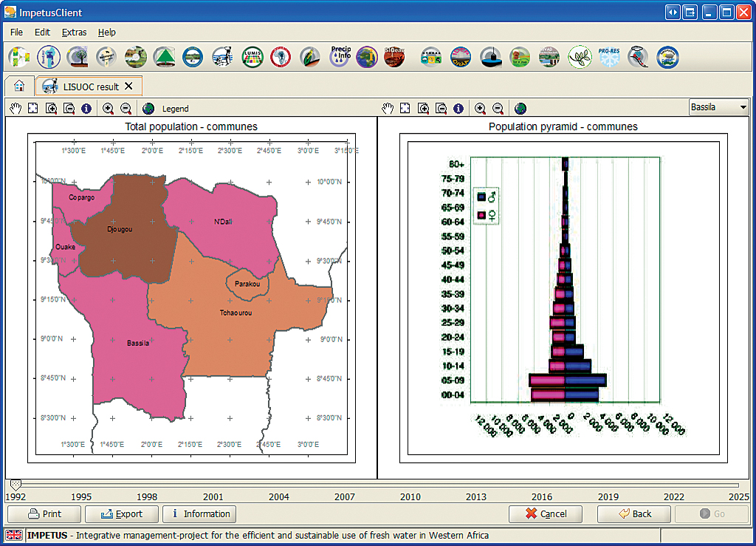Click the Export button
Screen dimensions: 756x546
[x=122, y=513]
